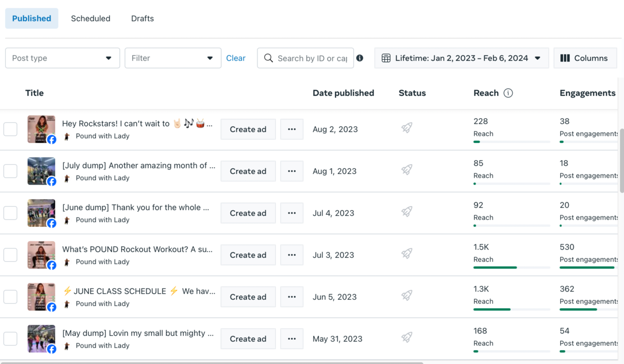Click magnifier icon in search field
This screenshot has height=364, width=624.
(268, 58)
